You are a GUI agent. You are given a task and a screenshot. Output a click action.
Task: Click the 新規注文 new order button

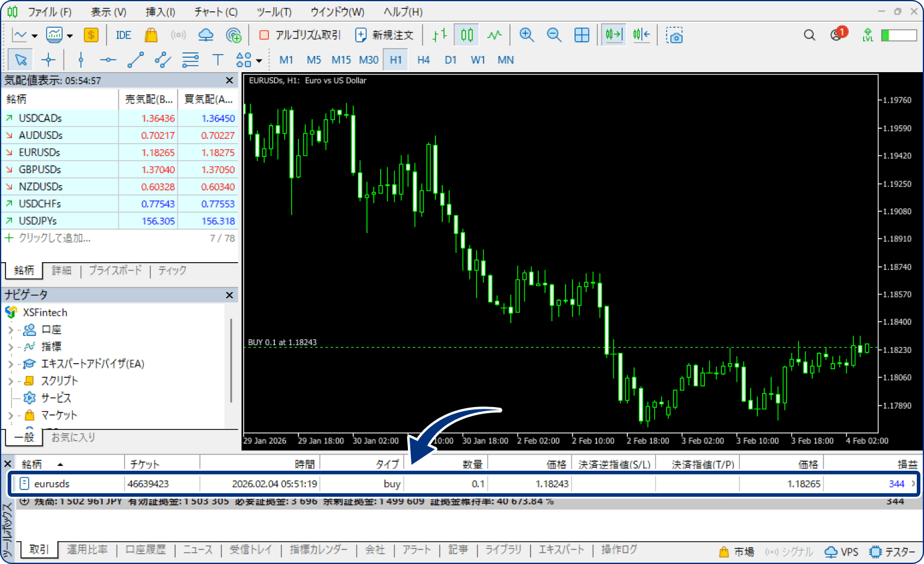(384, 35)
